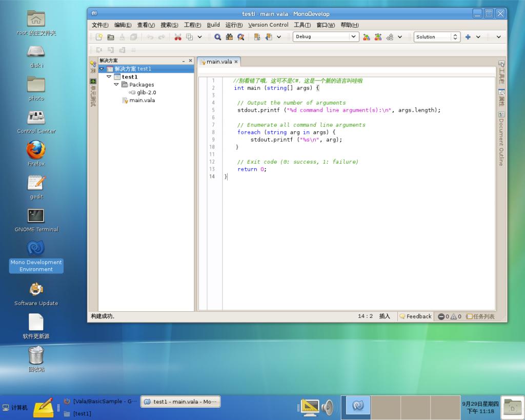
Task: Select the disk i drive desktop icon
Action: click(x=36, y=56)
